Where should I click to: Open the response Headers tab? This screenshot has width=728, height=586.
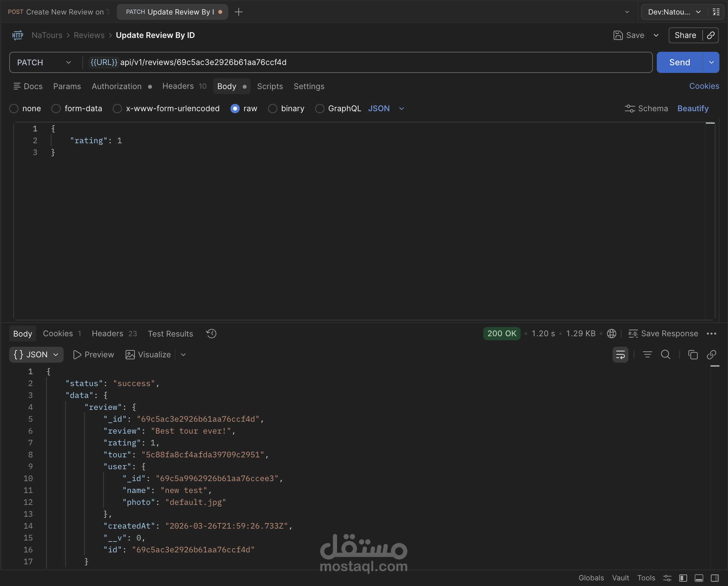pos(107,334)
